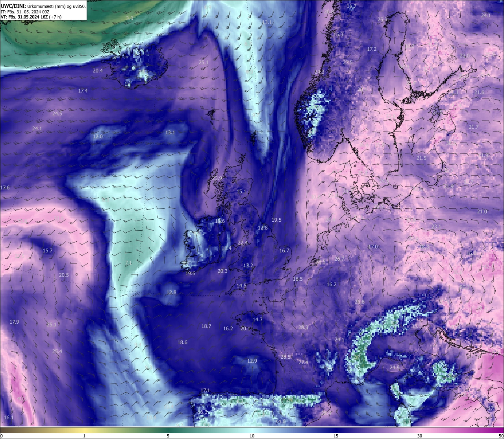This screenshot has width=504, height=439.
Task: Click the 23.1 value label
Action: click(x=436, y=227)
